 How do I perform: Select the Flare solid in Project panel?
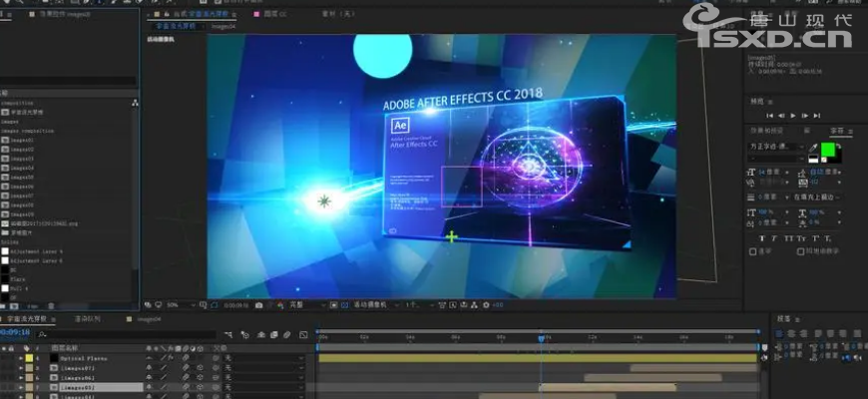17,279
